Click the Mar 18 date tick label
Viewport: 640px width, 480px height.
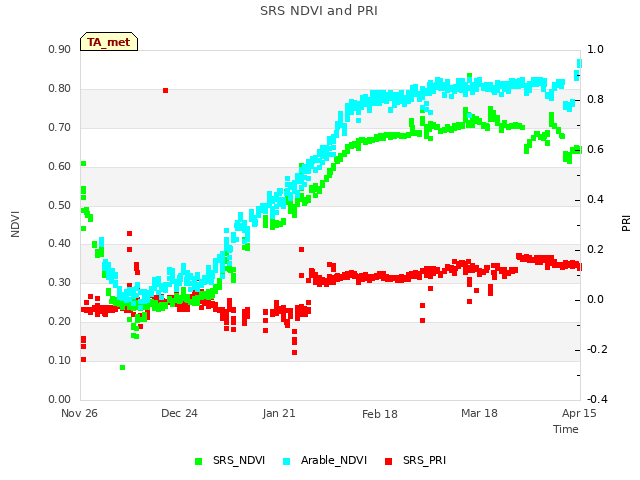pos(479,413)
